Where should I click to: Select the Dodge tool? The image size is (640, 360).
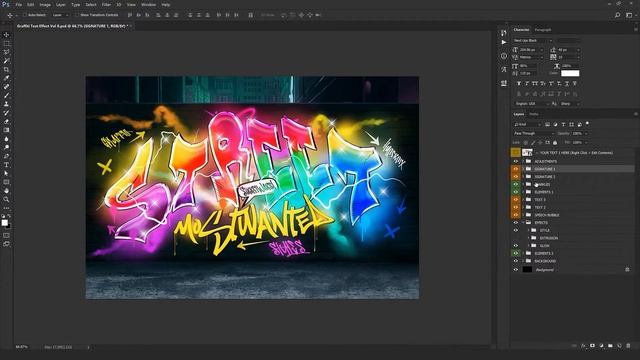[6, 147]
